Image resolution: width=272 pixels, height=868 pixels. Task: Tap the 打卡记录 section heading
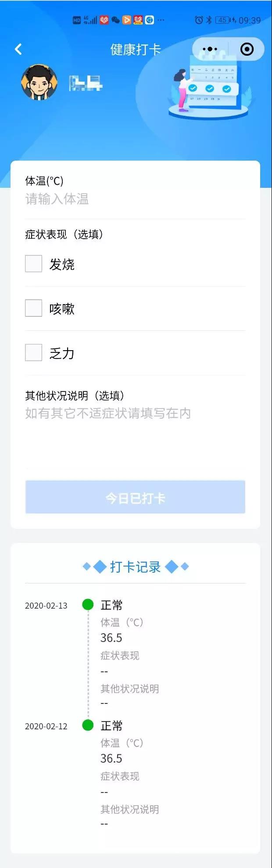click(x=135, y=567)
